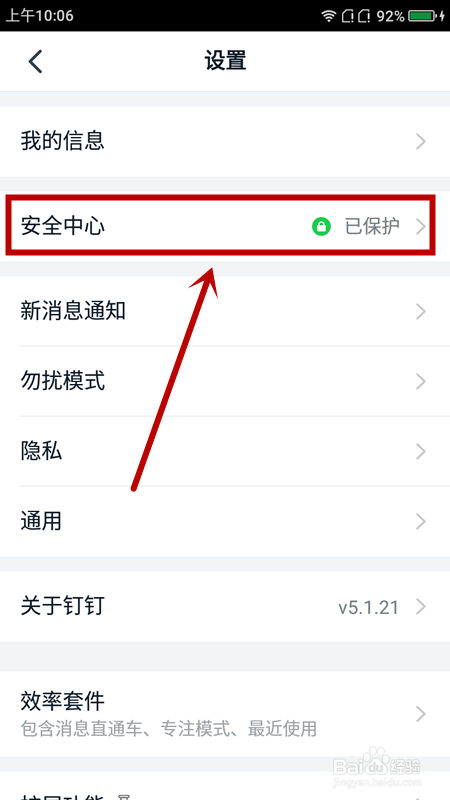Tap chevron on 效率套件 row

point(420,714)
